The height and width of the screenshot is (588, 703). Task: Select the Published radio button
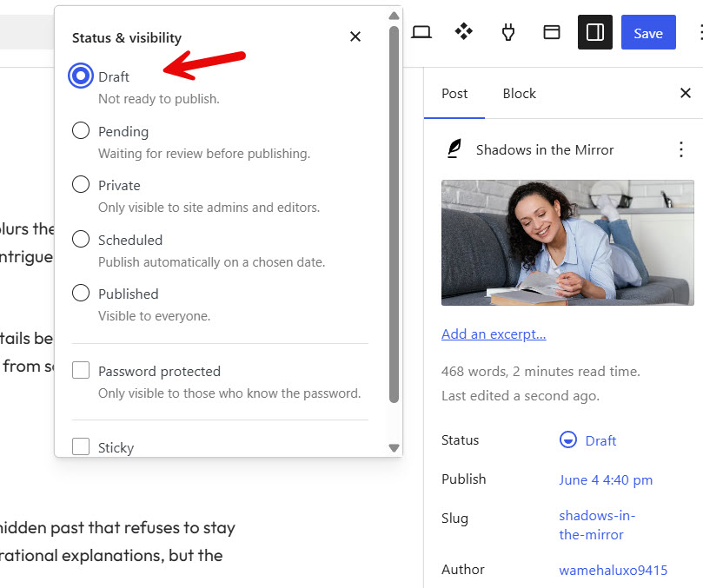[x=81, y=293]
